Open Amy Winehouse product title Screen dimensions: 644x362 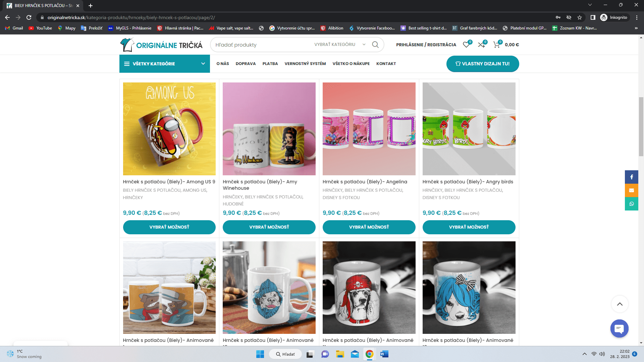(260, 185)
